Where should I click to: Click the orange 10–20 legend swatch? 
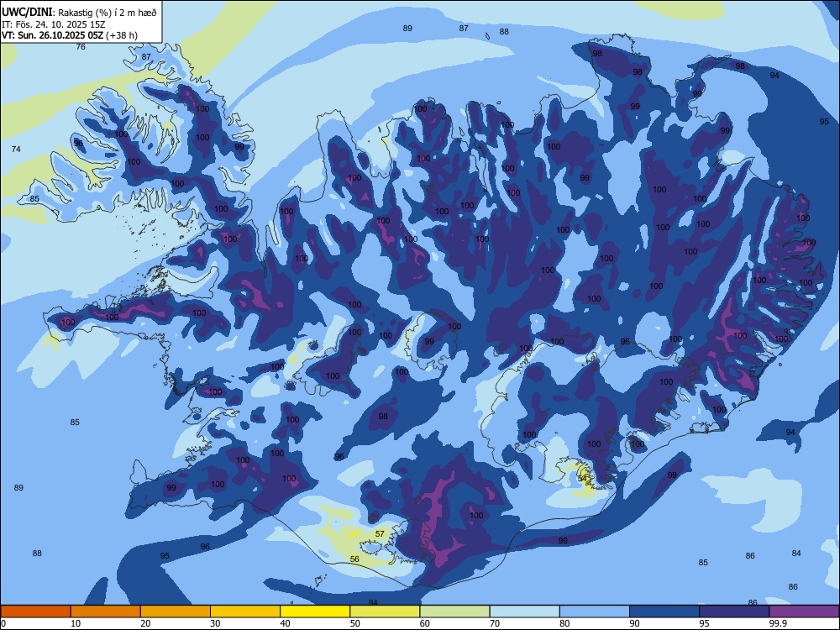tap(106, 612)
